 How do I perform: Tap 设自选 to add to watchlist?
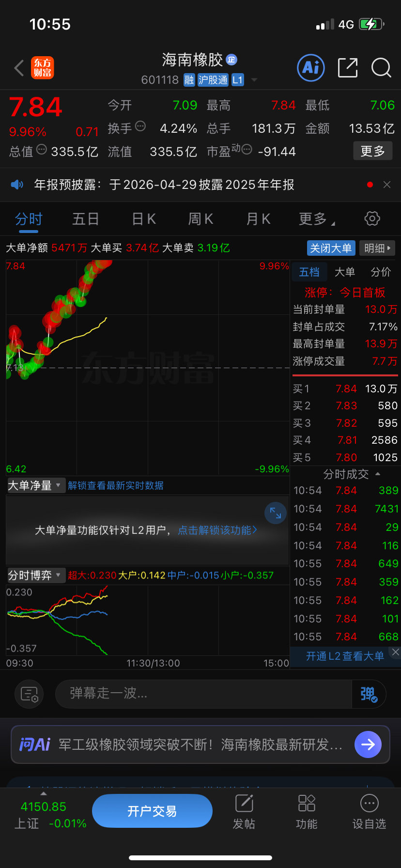(x=369, y=812)
